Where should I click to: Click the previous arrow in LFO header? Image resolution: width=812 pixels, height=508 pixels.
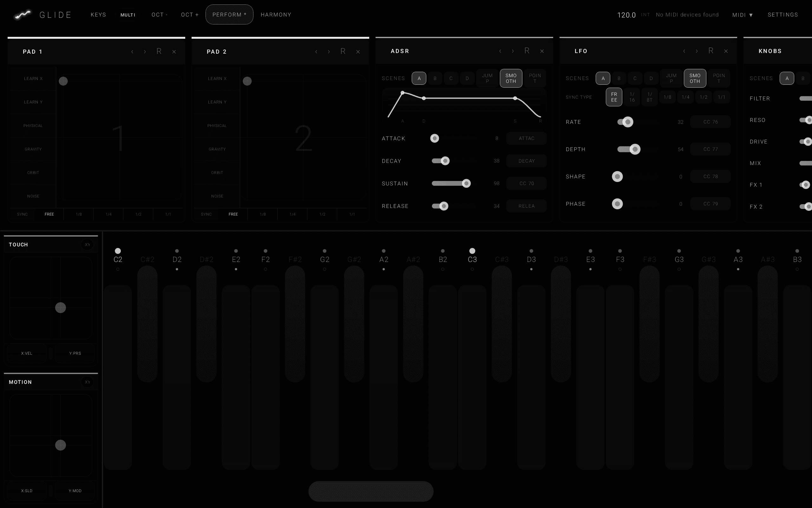[684, 51]
